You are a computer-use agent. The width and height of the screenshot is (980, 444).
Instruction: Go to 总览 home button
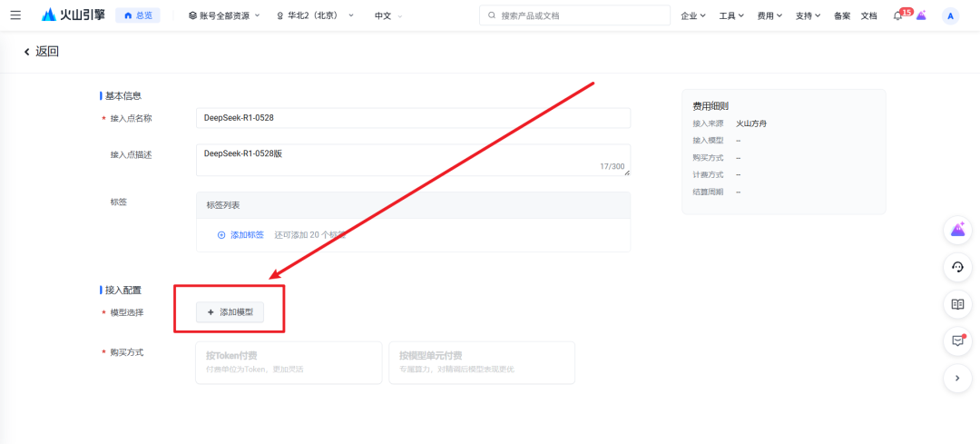pyautogui.click(x=138, y=15)
